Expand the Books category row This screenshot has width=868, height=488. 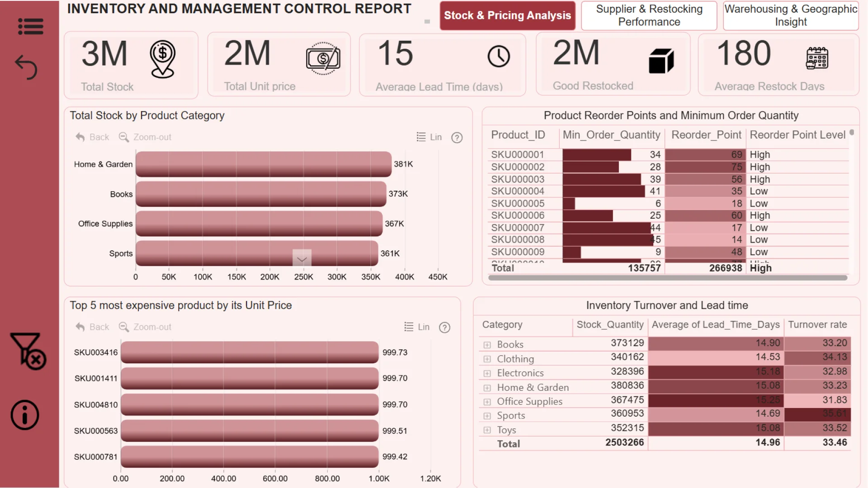click(x=487, y=345)
